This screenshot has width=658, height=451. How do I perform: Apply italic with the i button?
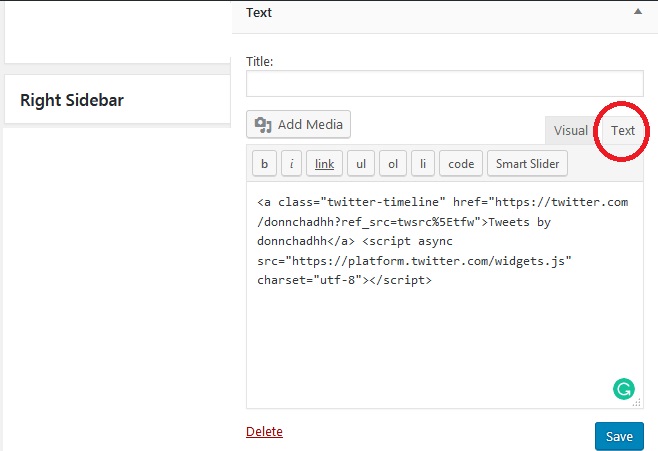pos(292,163)
